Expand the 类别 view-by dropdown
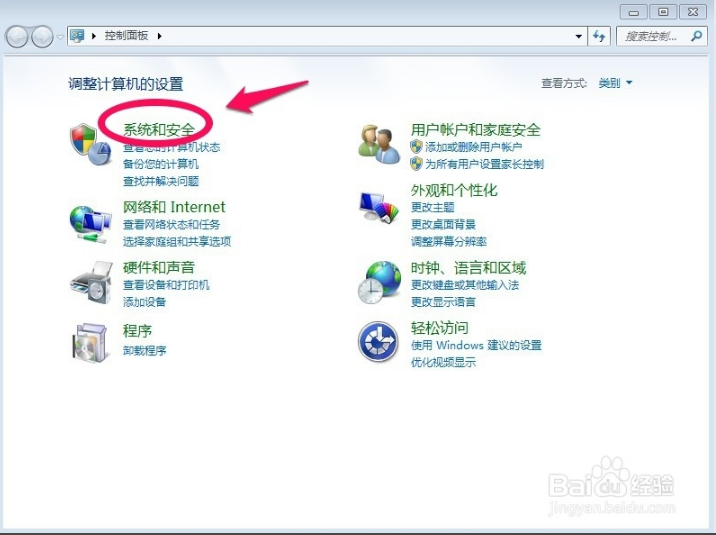The width and height of the screenshot is (716, 535). coord(615,83)
